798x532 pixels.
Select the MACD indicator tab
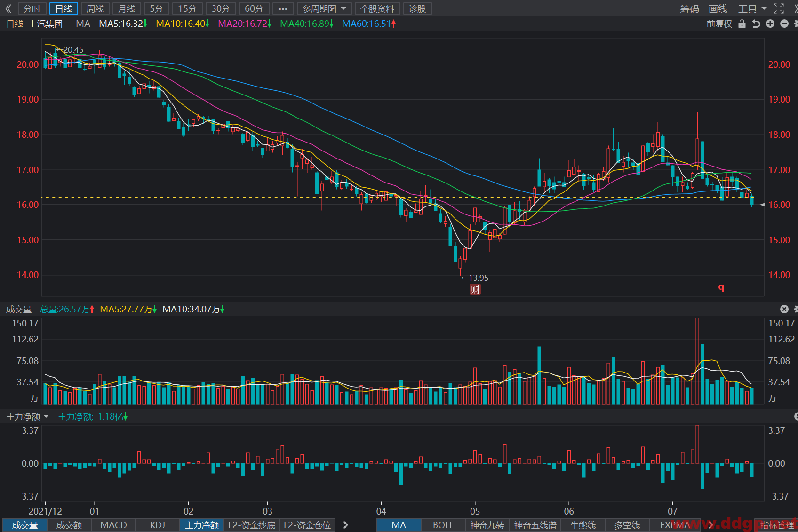click(113, 525)
